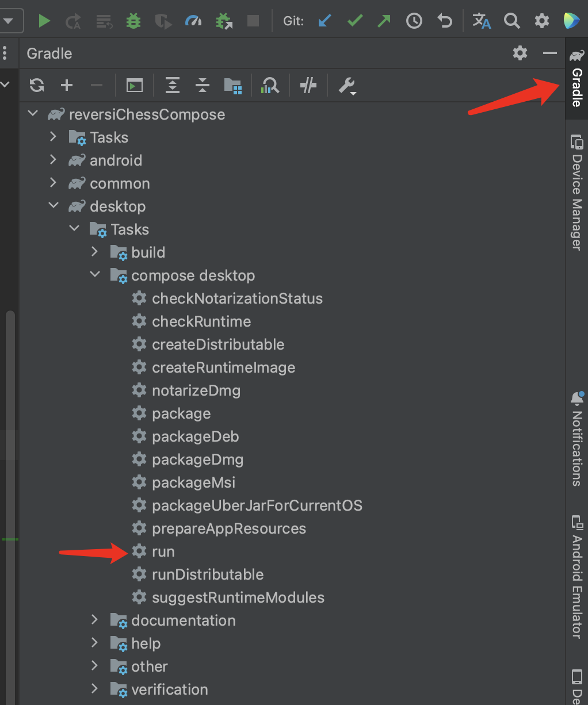Attach debugger to process icon
Screen dimensions: 588x705
[224, 21]
